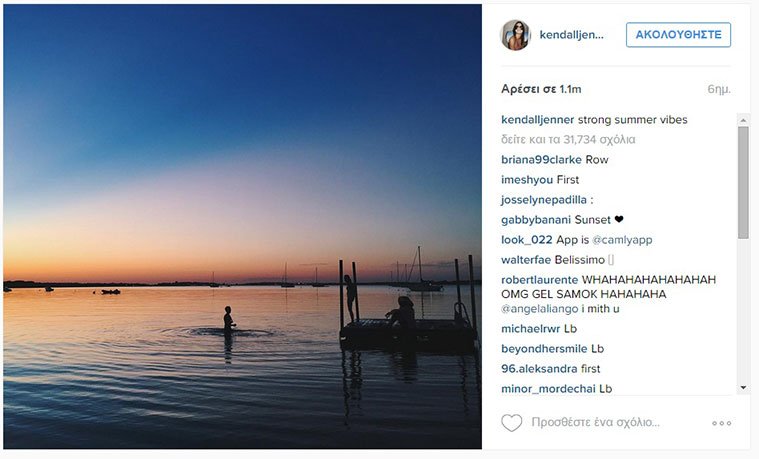Click the comments scrollbar up arrow

[x=743, y=118]
